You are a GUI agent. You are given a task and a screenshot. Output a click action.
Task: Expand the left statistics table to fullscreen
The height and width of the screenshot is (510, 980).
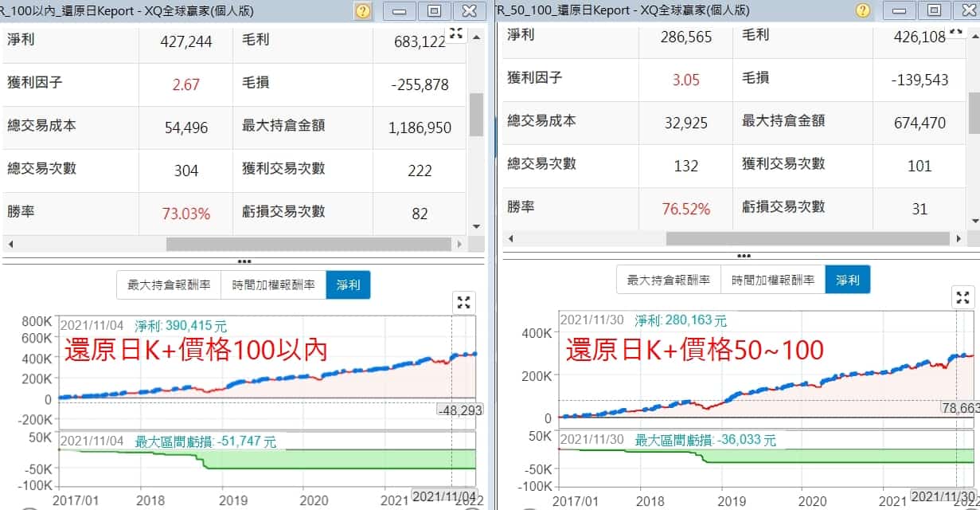pos(455,33)
